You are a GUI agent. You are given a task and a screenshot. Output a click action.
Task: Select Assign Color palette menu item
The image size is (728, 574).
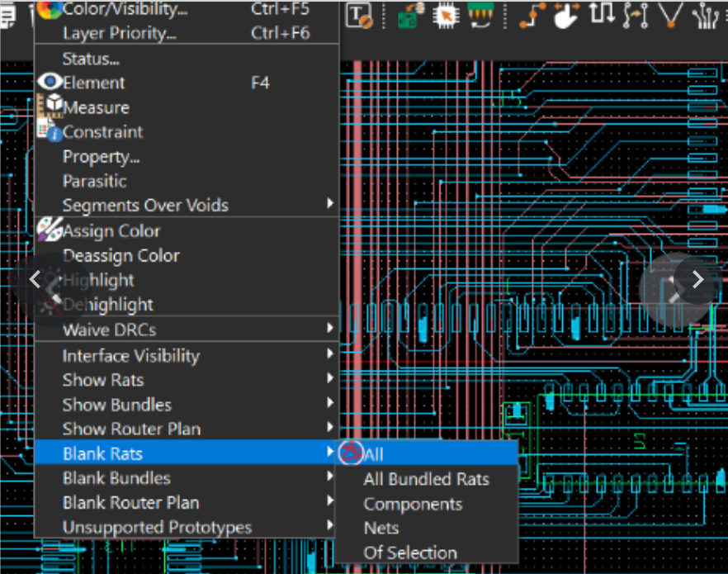(x=111, y=231)
